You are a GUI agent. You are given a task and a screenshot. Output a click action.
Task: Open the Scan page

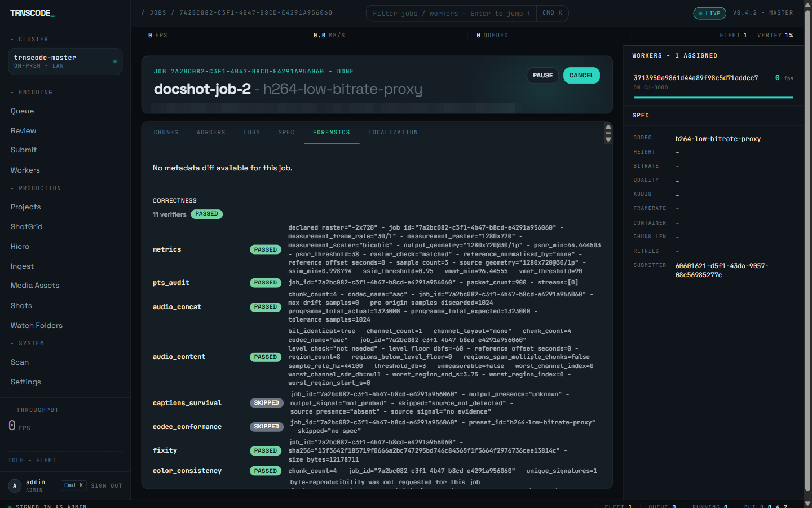pos(20,362)
